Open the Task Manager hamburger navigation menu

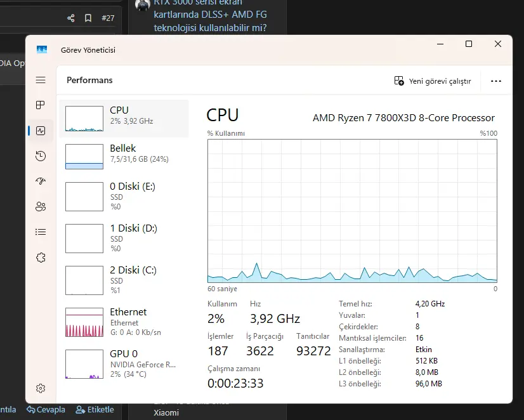(41, 80)
